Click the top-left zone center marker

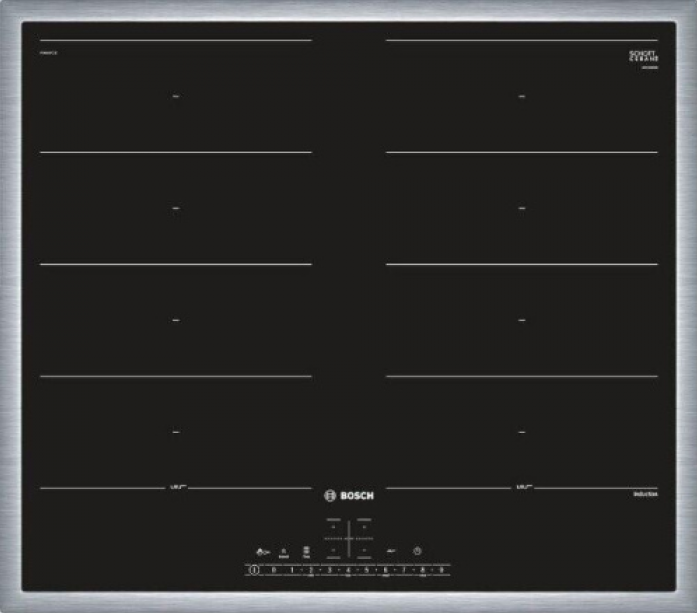[x=176, y=96]
